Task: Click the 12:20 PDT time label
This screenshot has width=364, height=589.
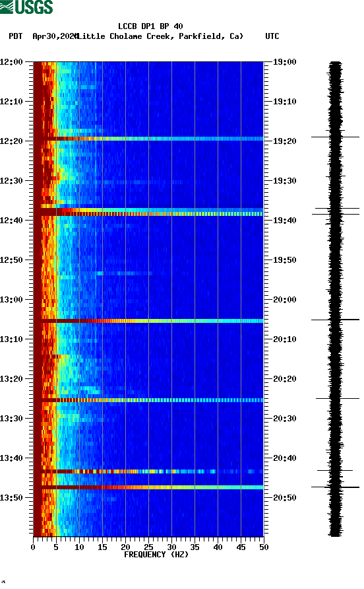Action: [x=12, y=141]
